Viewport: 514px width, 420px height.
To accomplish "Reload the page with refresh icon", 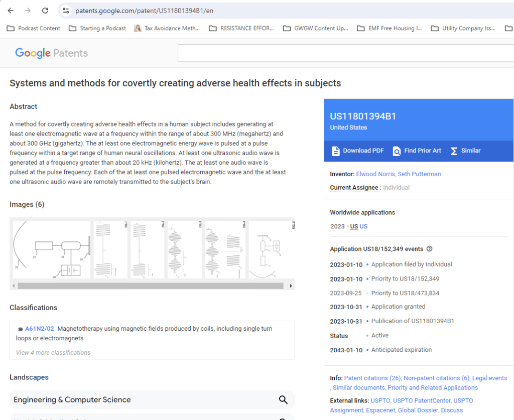I will click(x=45, y=11).
